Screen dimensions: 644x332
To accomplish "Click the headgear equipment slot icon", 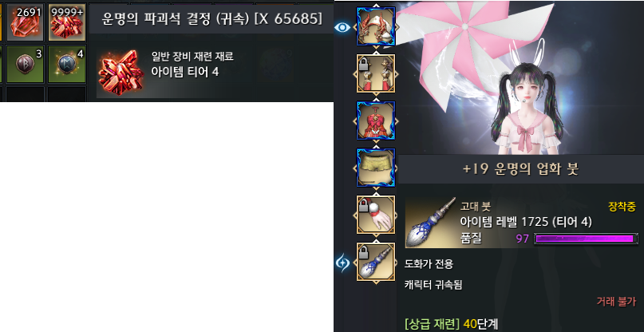I will (x=376, y=26).
